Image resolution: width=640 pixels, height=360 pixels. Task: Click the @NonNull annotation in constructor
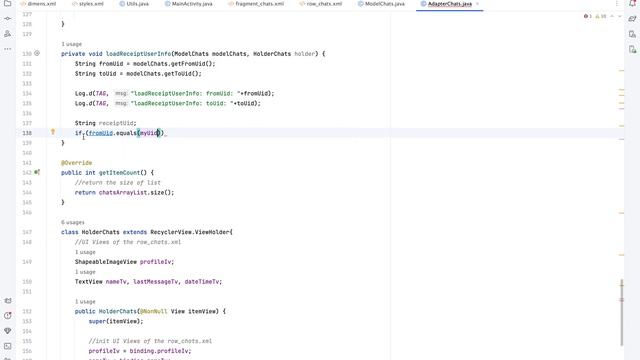point(153,311)
